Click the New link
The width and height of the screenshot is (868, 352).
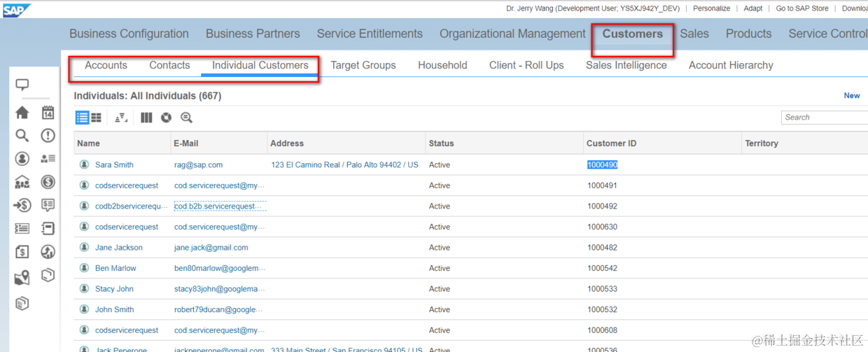click(x=852, y=96)
